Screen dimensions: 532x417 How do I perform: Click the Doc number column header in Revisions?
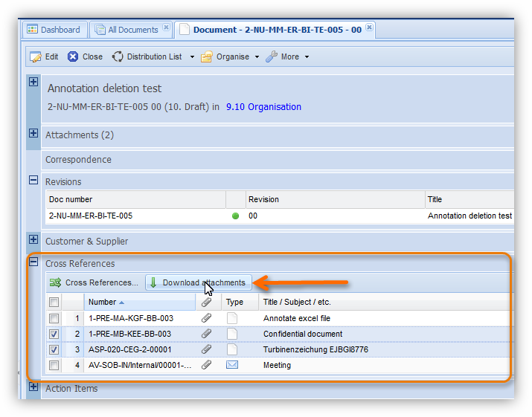(x=135, y=199)
